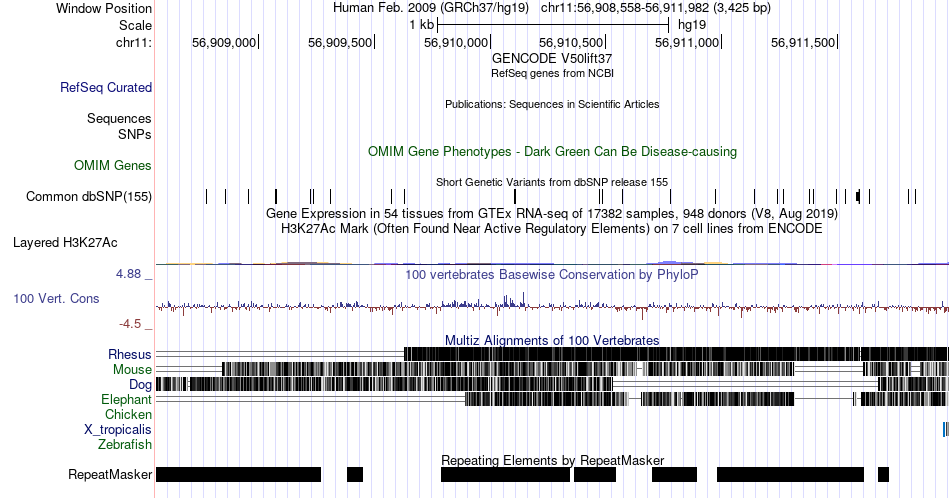
Task: Click the hg19 label beside scale bar
Action: [692, 25]
